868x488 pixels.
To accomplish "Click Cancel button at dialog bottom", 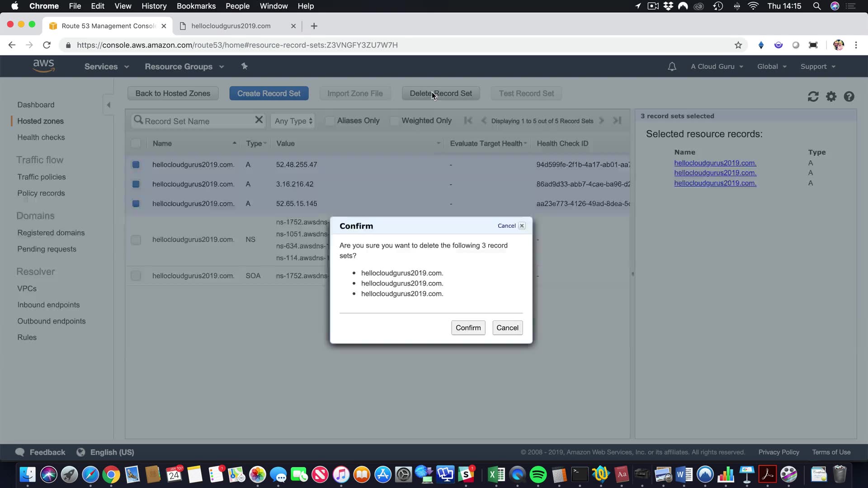I will pos(507,328).
